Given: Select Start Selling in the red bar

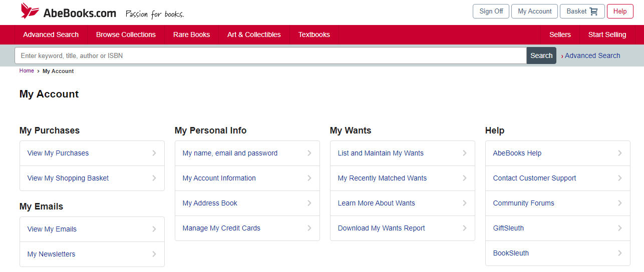Looking at the screenshot, I should [x=607, y=34].
